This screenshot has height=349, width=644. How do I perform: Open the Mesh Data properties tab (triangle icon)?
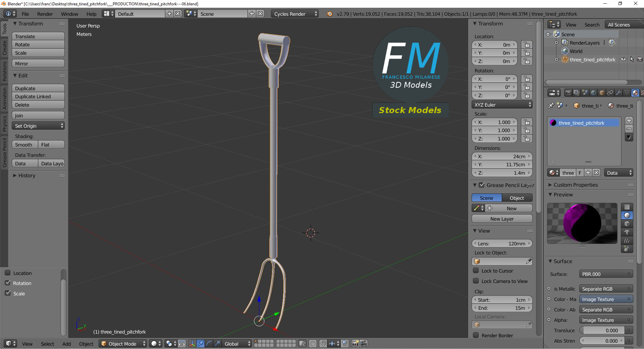627,93
